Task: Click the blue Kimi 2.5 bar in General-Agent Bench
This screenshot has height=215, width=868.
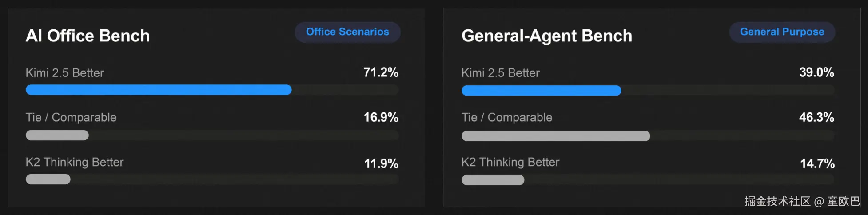Action: (x=541, y=91)
